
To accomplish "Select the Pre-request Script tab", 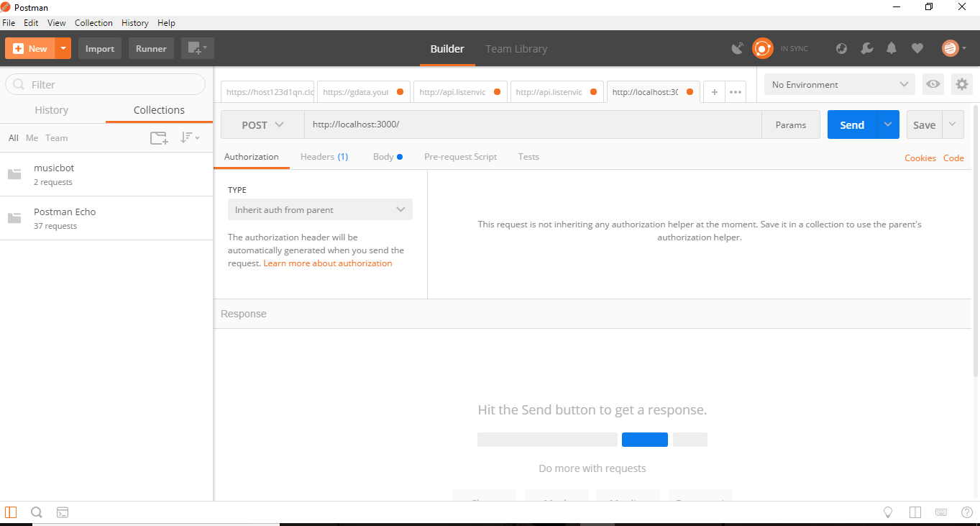I will pos(460,157).
